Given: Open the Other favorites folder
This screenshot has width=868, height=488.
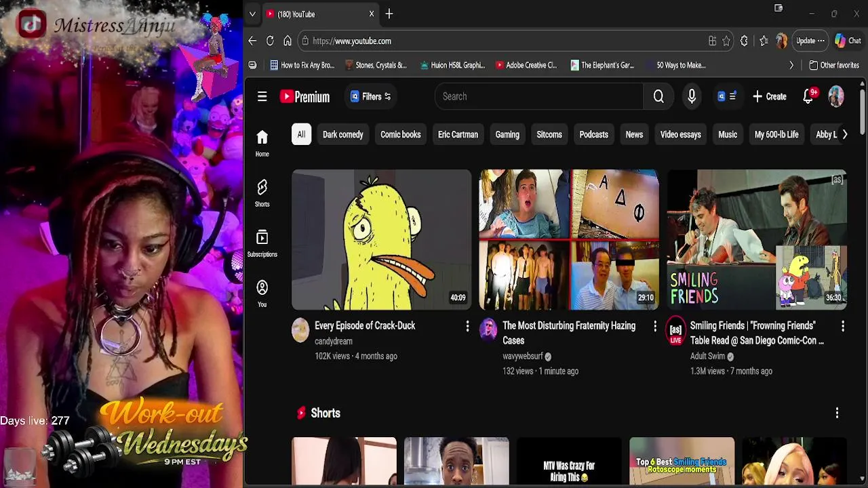Looking at the screenshot, I should coord(834,65).
